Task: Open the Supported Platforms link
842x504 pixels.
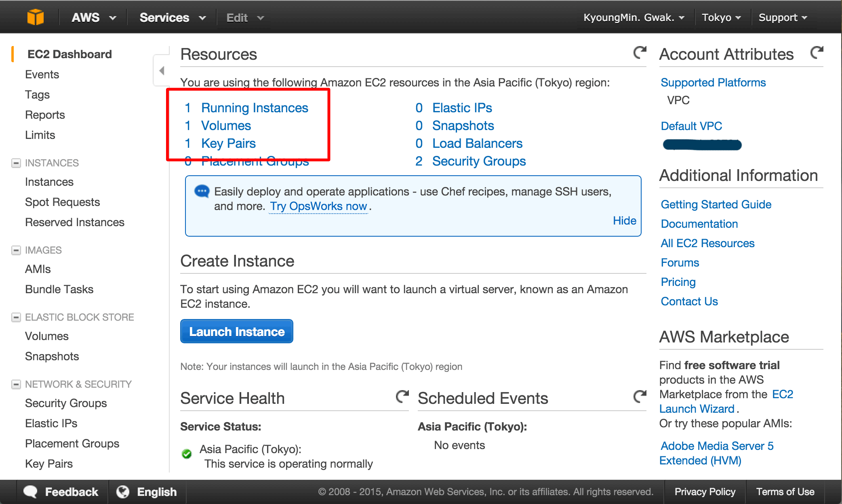Action: 713,82
